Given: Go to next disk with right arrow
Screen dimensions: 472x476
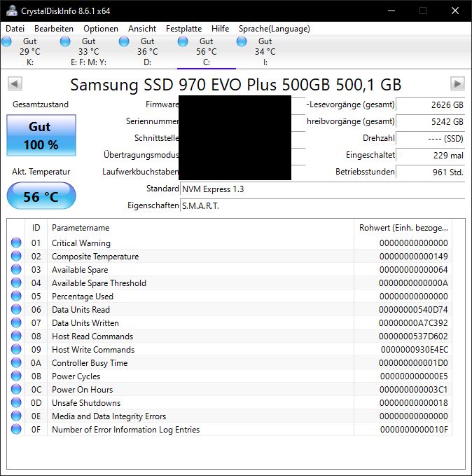Looking at the screenshot, I should pos(457,84).
